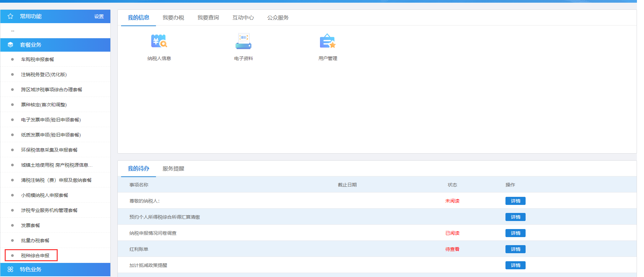
Task: Open 发票套餐 in the sidebar
Action: click(31, 225)
